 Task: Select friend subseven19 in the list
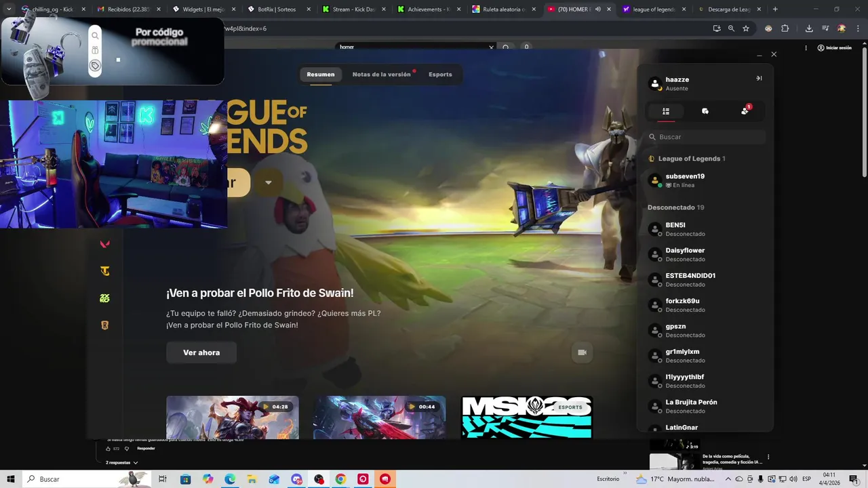[705, 180]
